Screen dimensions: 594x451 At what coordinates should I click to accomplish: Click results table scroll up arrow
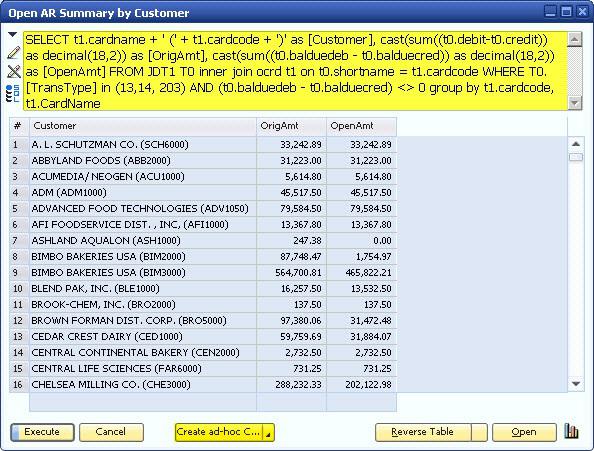[576, 144]
